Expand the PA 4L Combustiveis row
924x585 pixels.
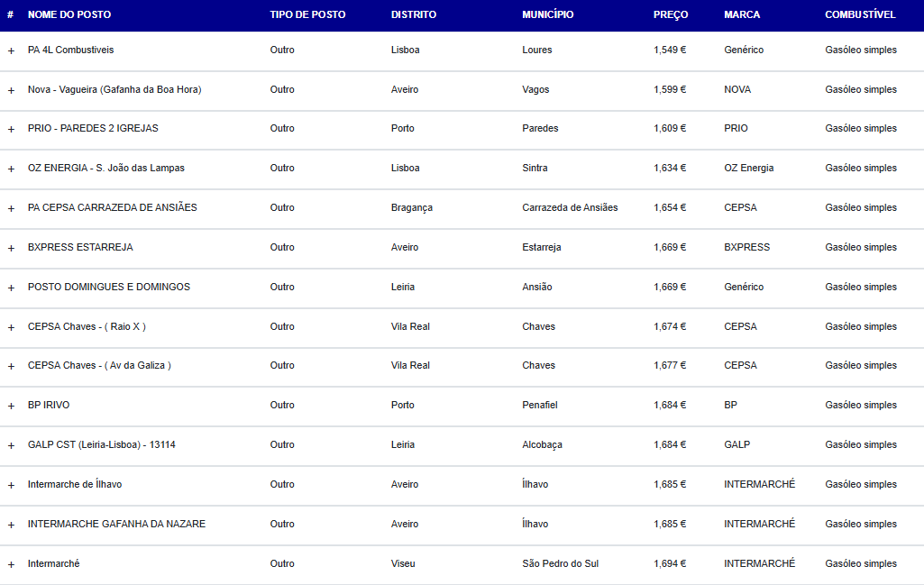click(x=11, y=50)
